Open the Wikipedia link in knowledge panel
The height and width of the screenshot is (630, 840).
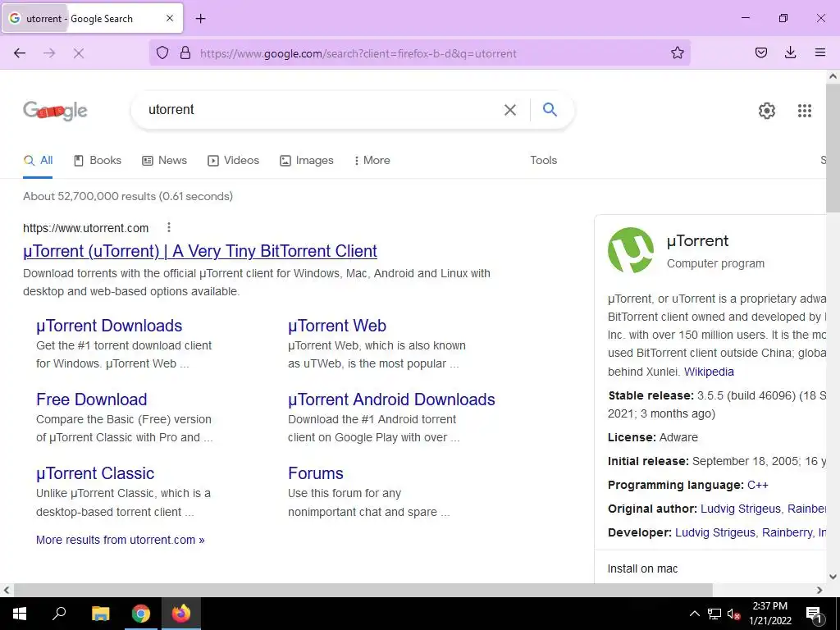click(709, 372)
